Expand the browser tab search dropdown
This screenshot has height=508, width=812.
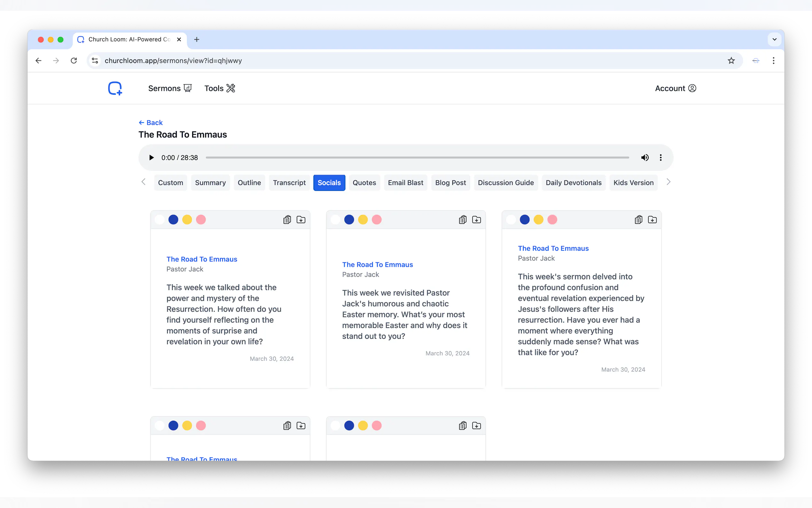tap(774, 40)
